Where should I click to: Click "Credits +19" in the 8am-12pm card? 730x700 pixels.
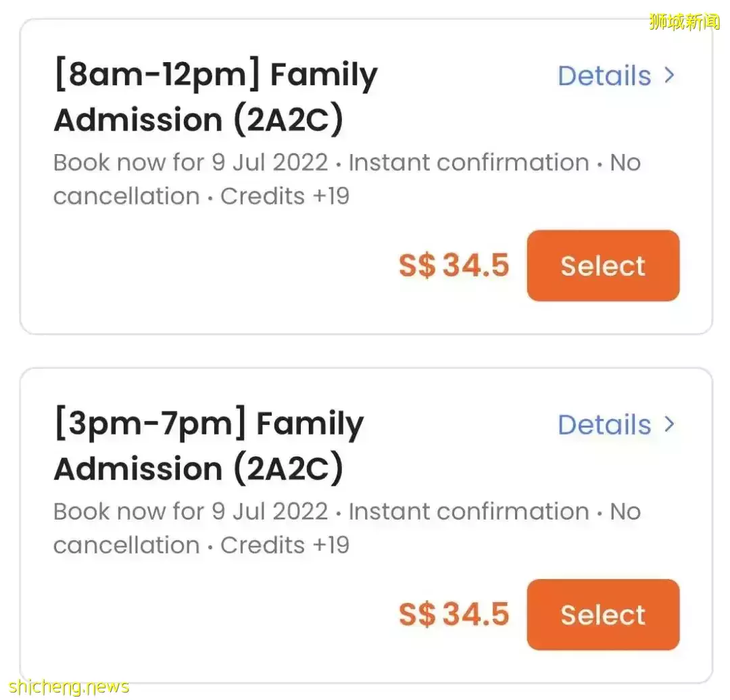pyautogui.click(x=285, y=196)
